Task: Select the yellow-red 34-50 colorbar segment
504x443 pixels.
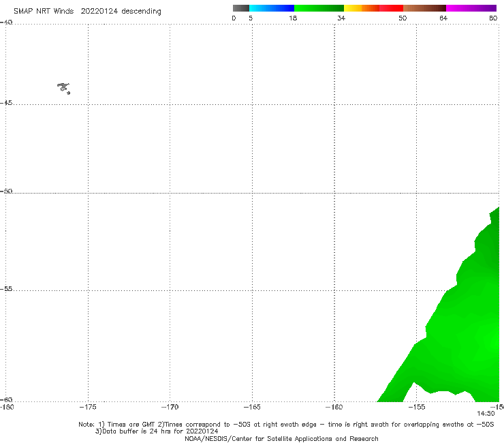Action: pos(373,8)
